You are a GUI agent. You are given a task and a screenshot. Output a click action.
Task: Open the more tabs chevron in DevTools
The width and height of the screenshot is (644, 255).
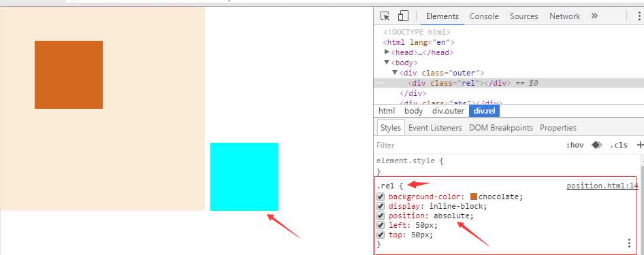click(x=594, y=16)
